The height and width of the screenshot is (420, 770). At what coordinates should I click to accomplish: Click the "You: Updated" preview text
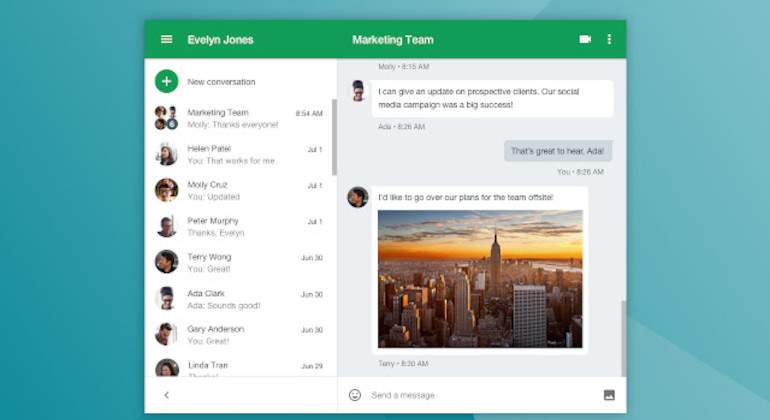(x=214, y=197)
